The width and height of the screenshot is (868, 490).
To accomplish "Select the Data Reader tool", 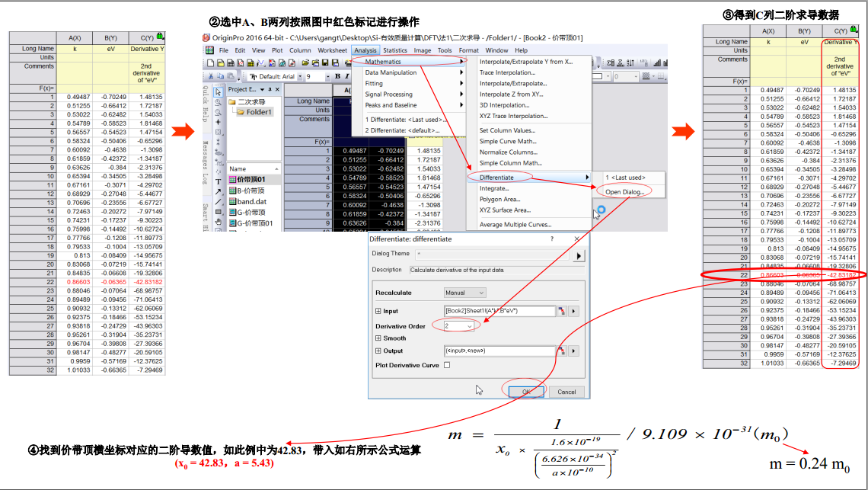I will point(218,132).
